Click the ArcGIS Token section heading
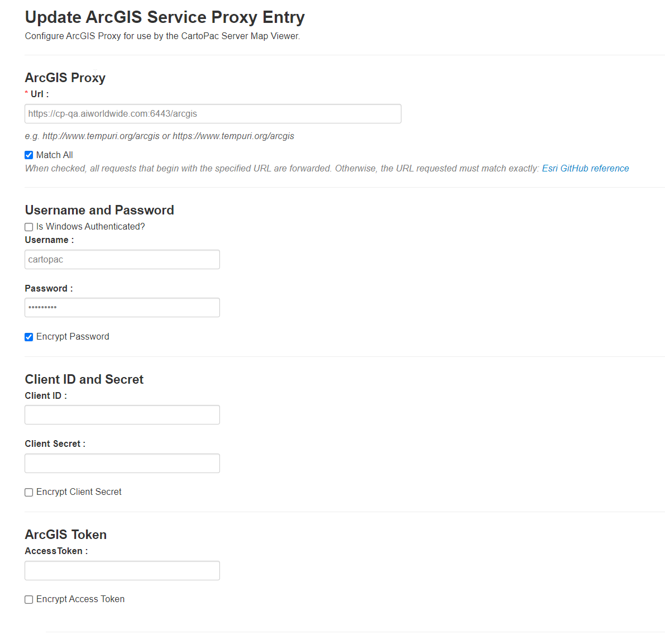 tap(66, 535)
